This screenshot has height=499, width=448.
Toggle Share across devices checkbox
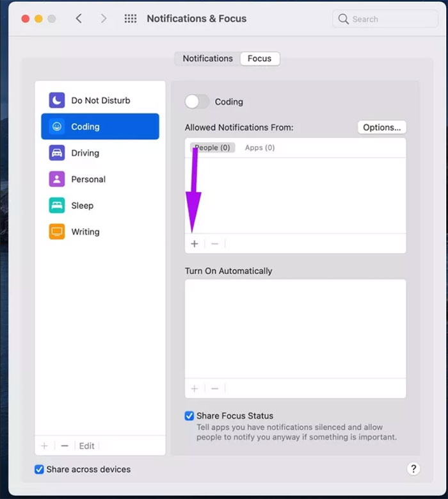pyautogui.click(x=40, y=470)
